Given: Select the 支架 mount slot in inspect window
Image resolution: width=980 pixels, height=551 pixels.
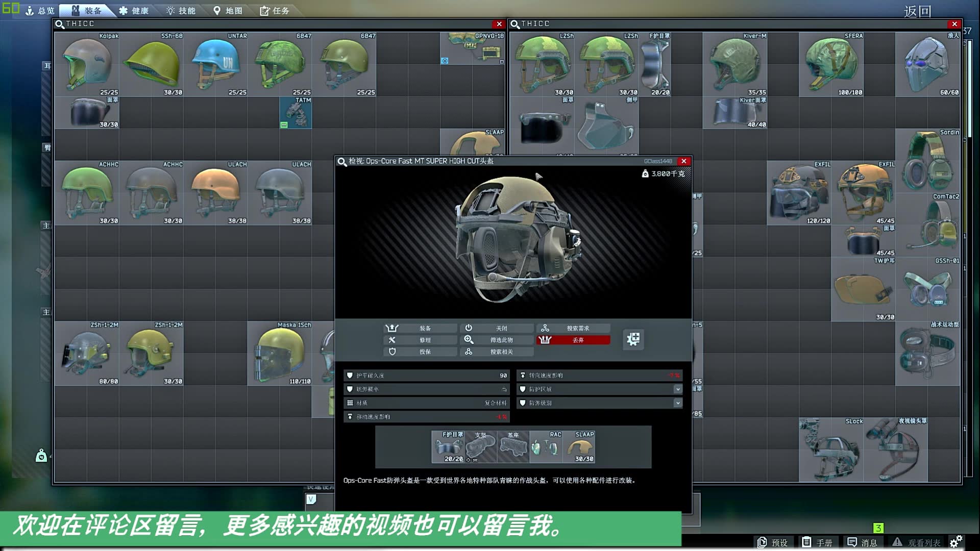Looking at the screenshot, I should (480, 447).
